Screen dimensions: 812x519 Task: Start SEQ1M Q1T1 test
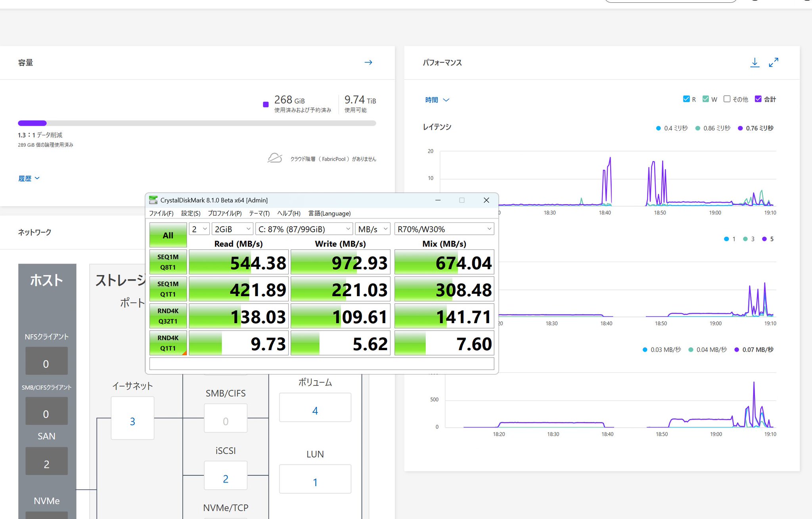(168, 289)
